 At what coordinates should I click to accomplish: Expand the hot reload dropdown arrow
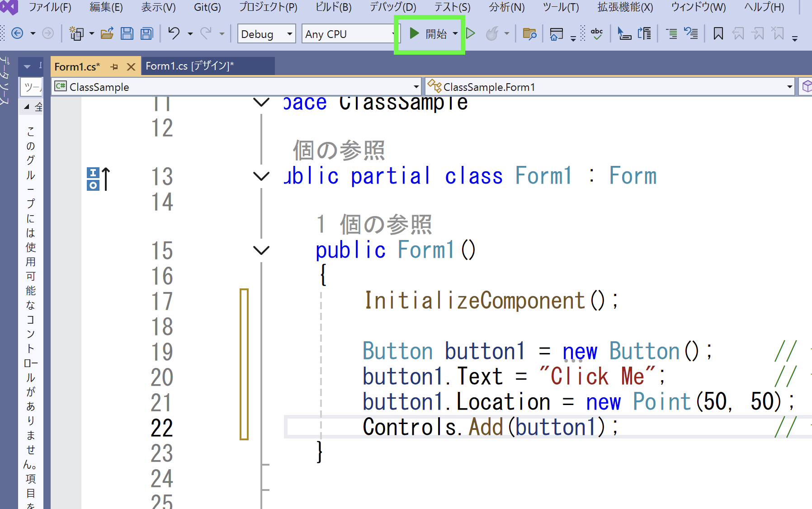pos(507,34)
